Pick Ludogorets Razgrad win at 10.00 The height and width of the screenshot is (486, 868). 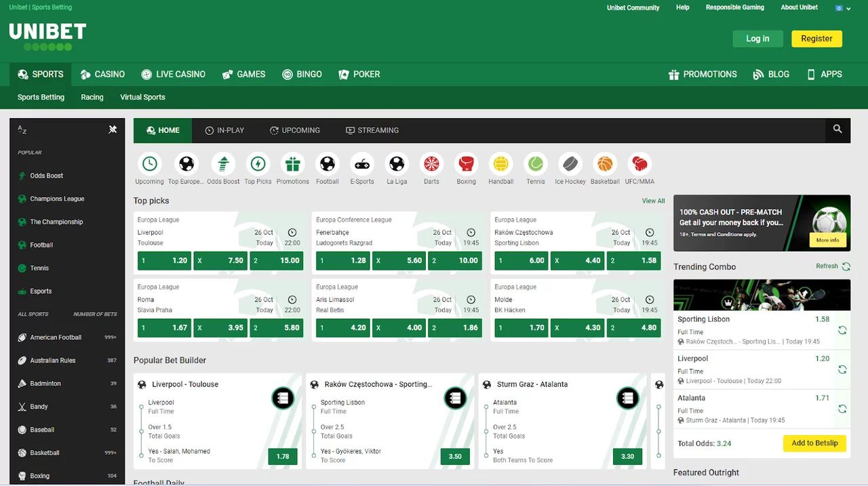pos(455,260)
